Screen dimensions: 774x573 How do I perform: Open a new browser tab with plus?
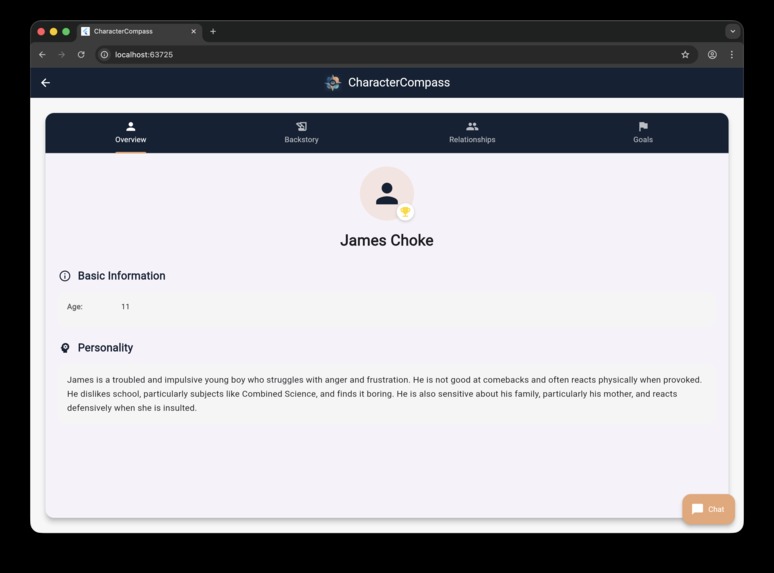point(213,32)
